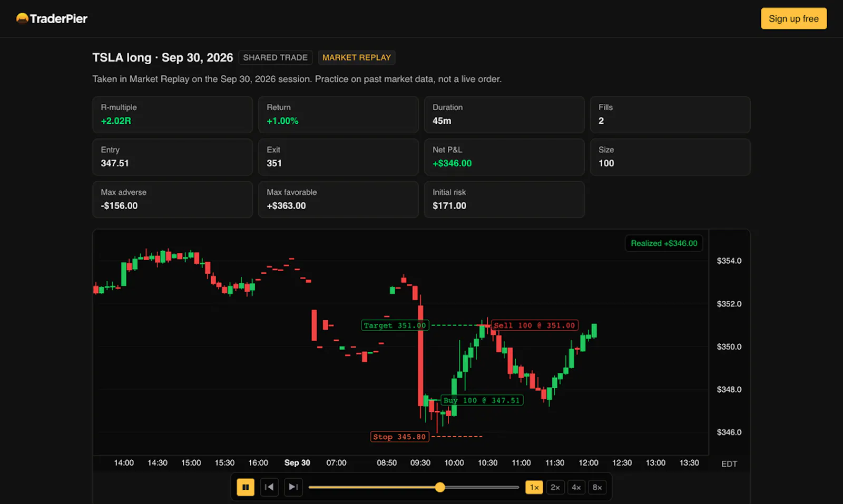Click the 14:00 time axis label
This screenshot has width=843, height=504.
(124, 462)
